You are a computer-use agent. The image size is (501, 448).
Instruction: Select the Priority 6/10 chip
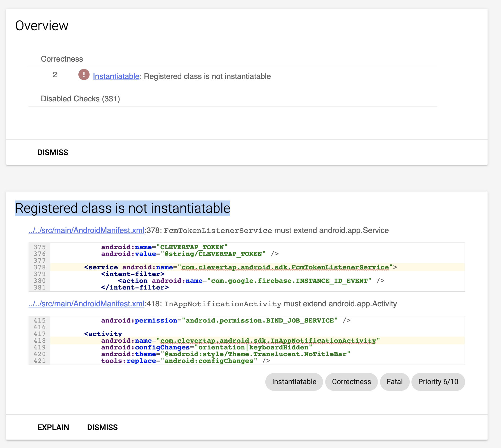point(438,382)
